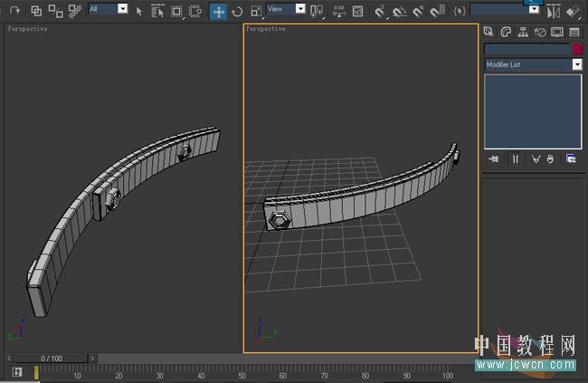Open the red object color swatch

[577, 49]
